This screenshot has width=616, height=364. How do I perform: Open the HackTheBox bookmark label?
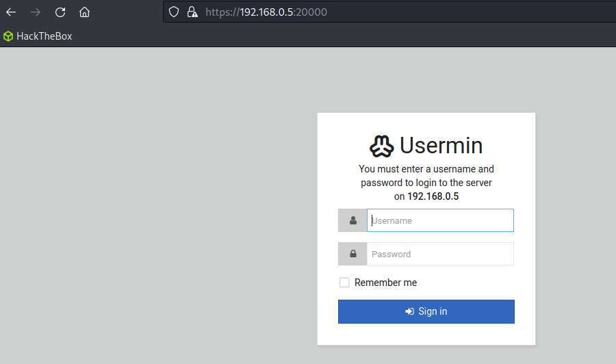point(44,36)
